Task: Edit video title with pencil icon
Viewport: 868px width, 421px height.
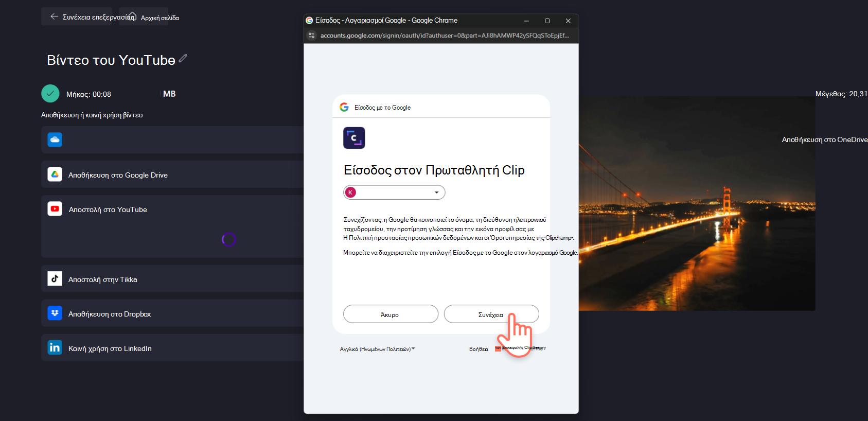Action: click(183, 59)
